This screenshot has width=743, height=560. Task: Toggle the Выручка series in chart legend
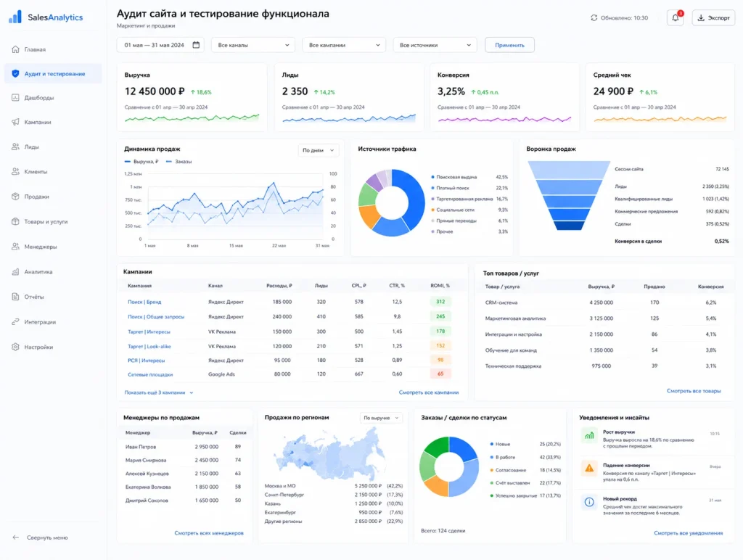coord(141,162)
